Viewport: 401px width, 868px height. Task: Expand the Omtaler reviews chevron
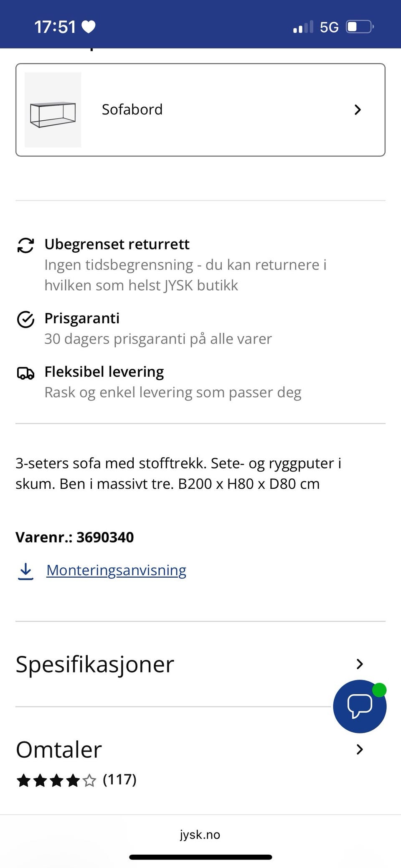point(359,749)
